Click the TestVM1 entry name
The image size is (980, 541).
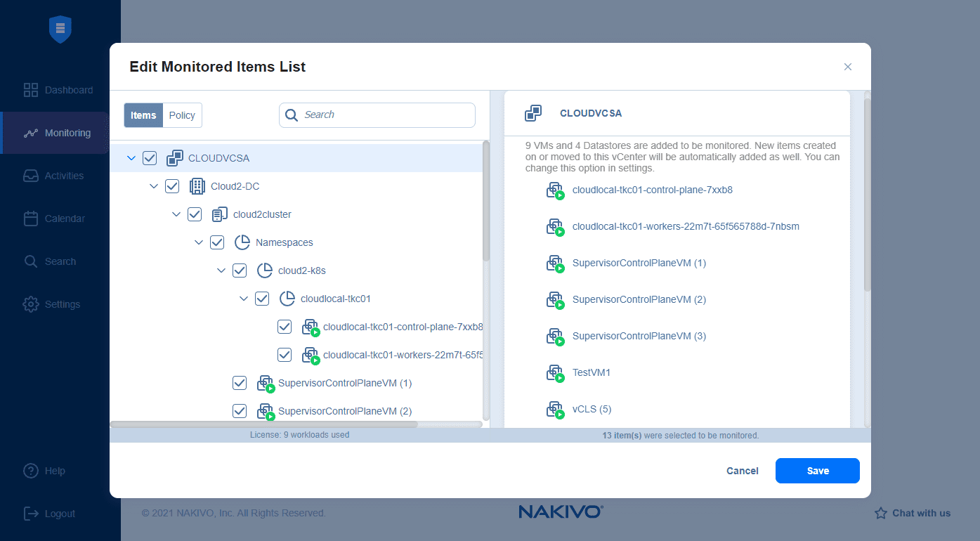[592, 372]
